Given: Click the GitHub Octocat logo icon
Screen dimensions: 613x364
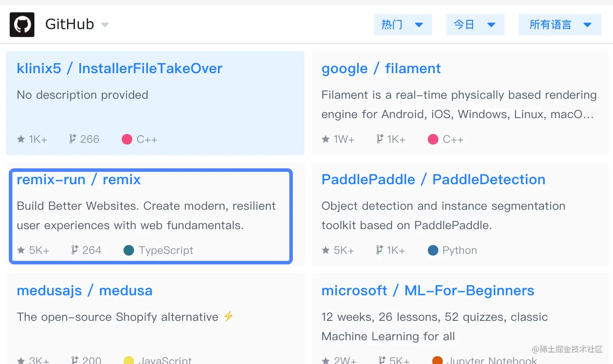Looking at the screenshot, I should [22, 25].
